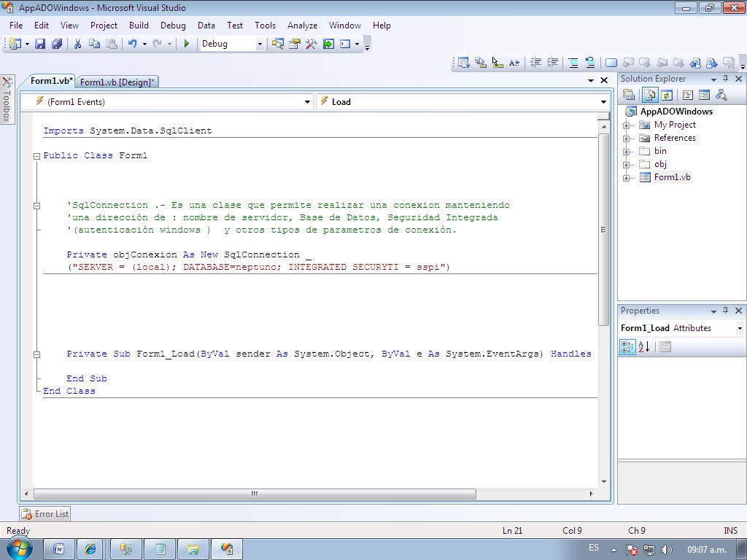
Task: Open the View Class Diagram icon
Action: pyautogui.click(x=721, y=95)
